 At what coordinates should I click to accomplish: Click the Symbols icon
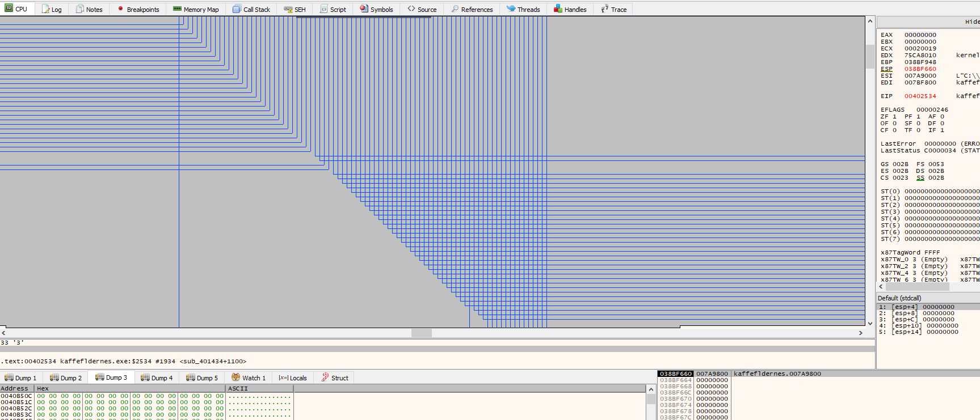(x=364, y=9)
